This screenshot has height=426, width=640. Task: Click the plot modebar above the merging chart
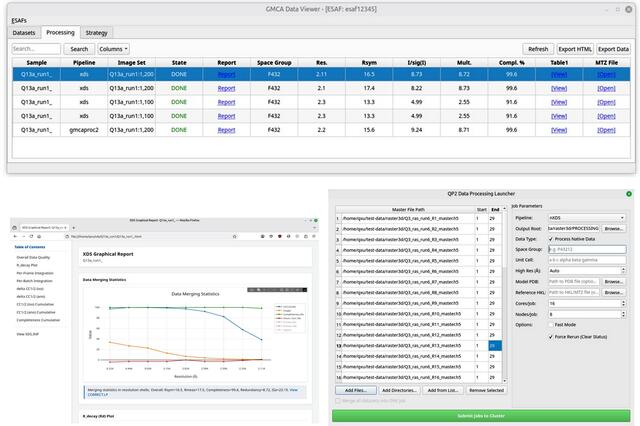coord(277,290)
